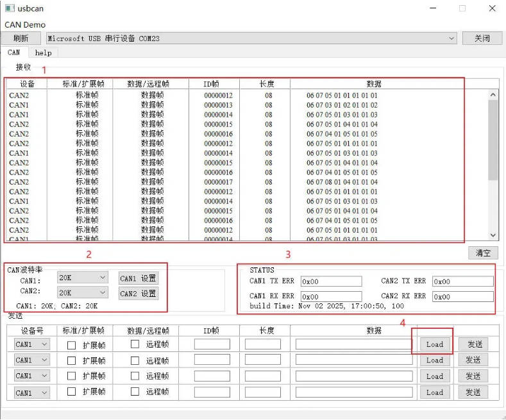Open the first send row device dropdown
The height and width of the screenshot is (420, 506).
[x=32, y=344]
